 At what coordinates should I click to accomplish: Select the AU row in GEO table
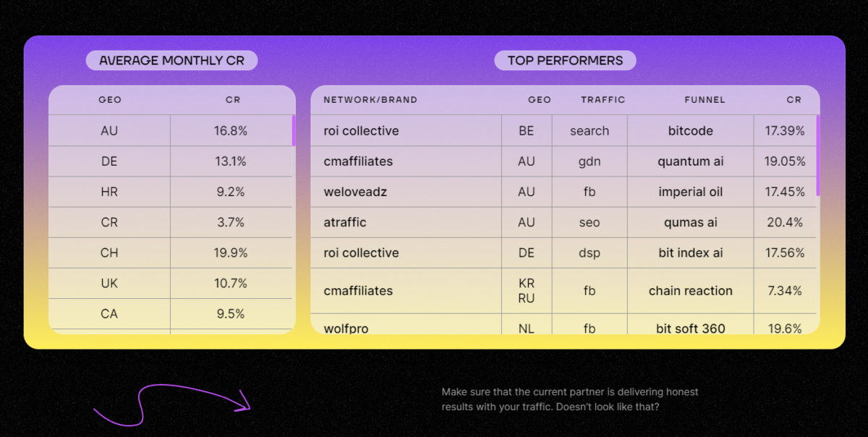pyautogui.click(x=171, y=131)
